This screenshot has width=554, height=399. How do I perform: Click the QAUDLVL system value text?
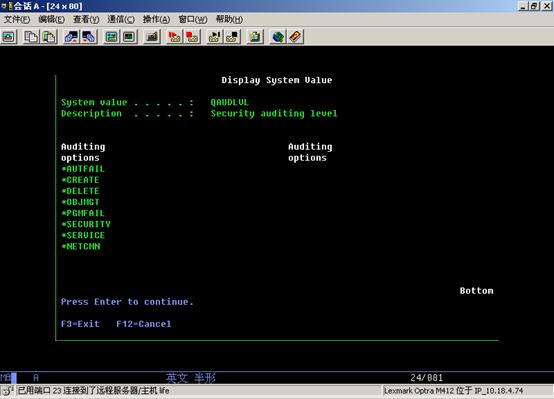[230, 102]
